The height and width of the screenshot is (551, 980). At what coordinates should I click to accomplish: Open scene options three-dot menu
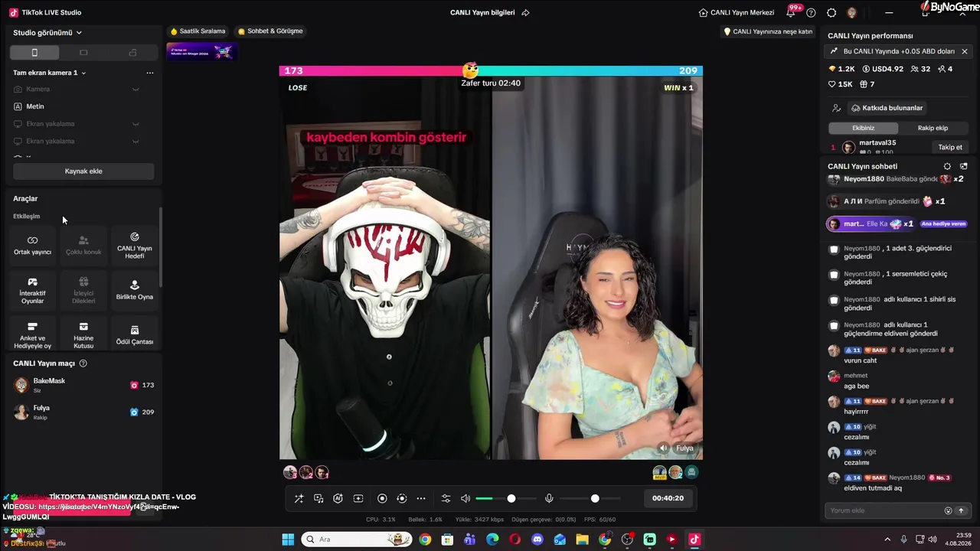click(x=150, y=73)
